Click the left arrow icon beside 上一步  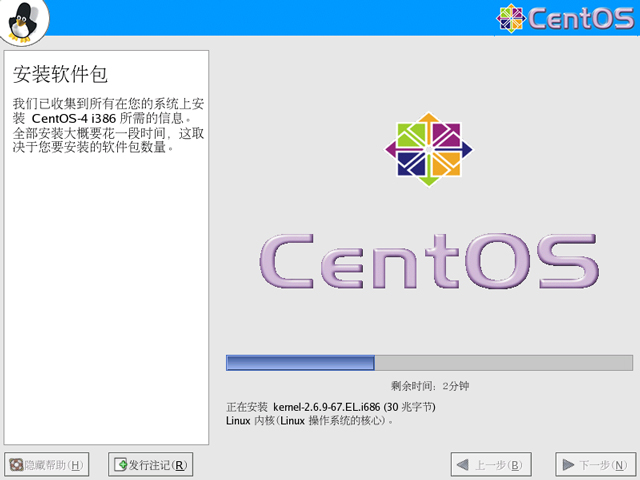click(462, 465)
